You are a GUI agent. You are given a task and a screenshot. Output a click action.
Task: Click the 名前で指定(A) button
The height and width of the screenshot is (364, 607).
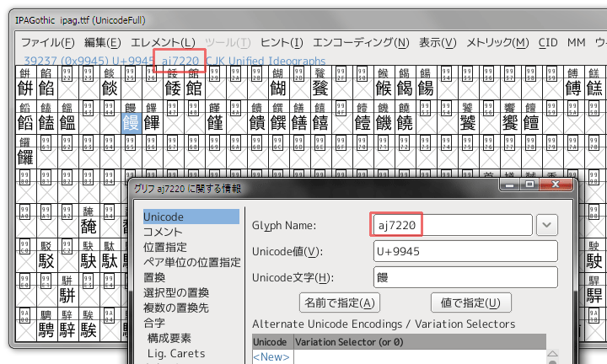[x=340, y=302]
